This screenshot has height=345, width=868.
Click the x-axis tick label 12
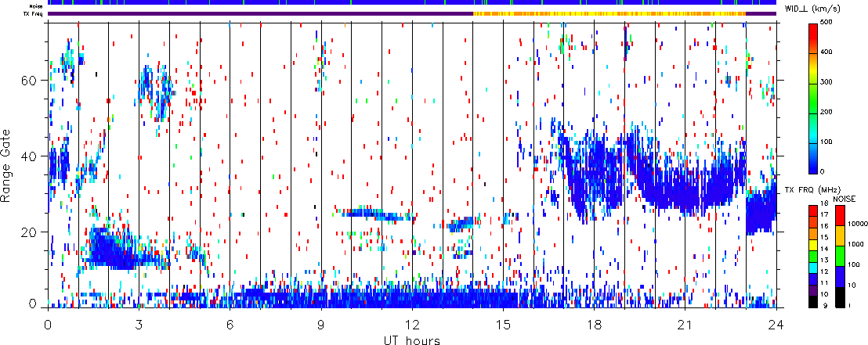412,323
